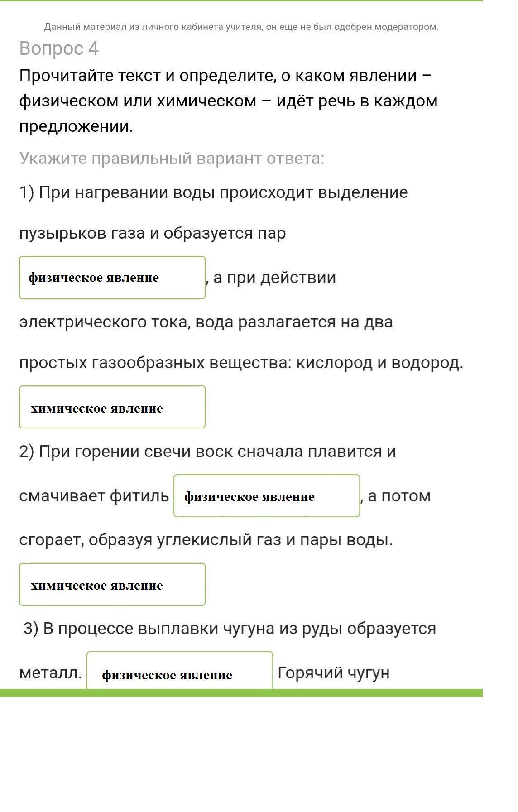Open first 'физическое явление' answer box
518x812 pixels.
coord(112,278)
